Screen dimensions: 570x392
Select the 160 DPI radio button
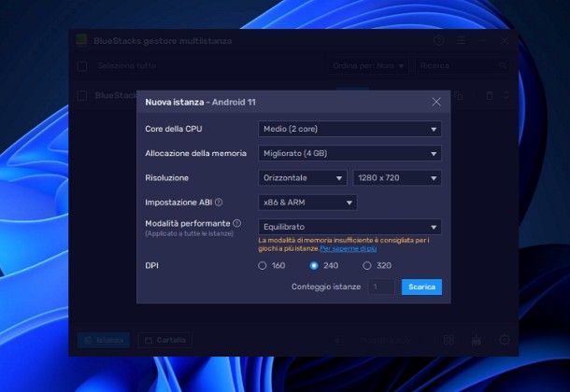coord(262,266)
